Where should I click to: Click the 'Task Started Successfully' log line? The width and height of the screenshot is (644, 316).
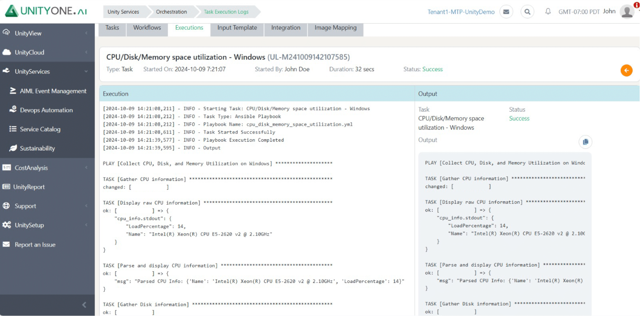[189, 132]
